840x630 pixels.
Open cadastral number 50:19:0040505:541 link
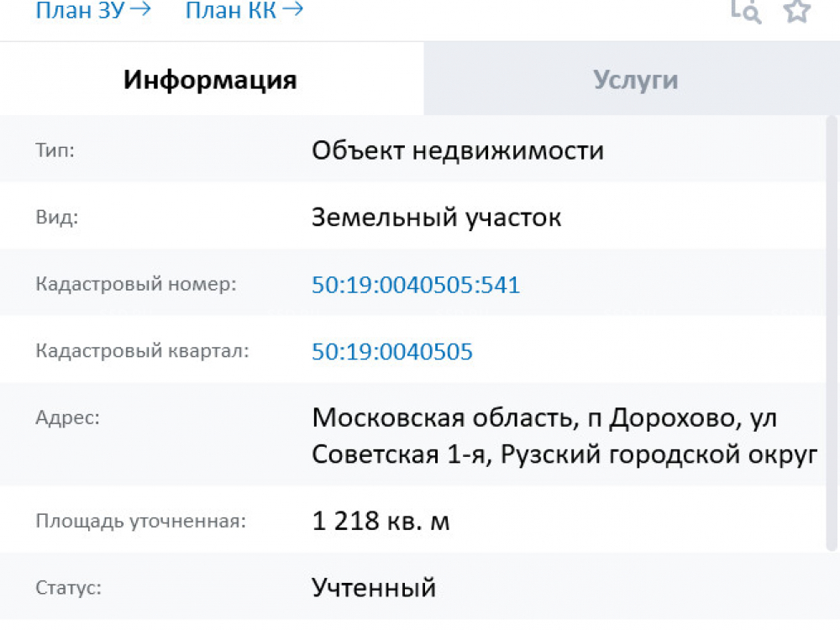416,285
